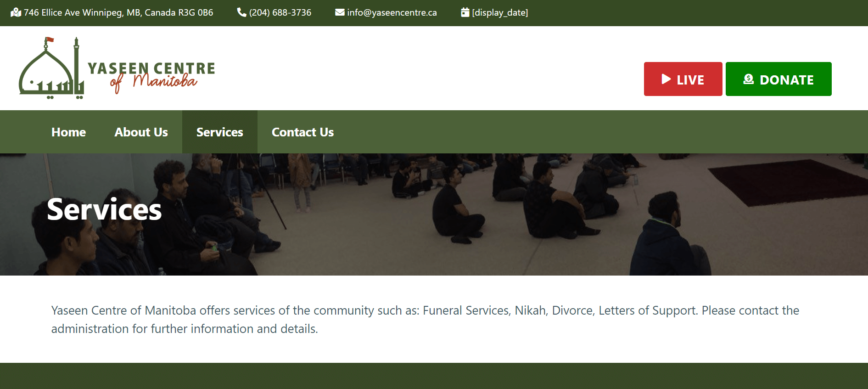
Task: Click the calendar icon next to display_date
Action: [x=465, y=12]
